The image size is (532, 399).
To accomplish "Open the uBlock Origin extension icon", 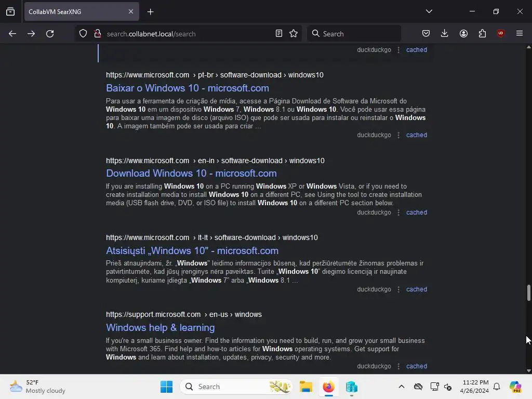I will [501, 33].
